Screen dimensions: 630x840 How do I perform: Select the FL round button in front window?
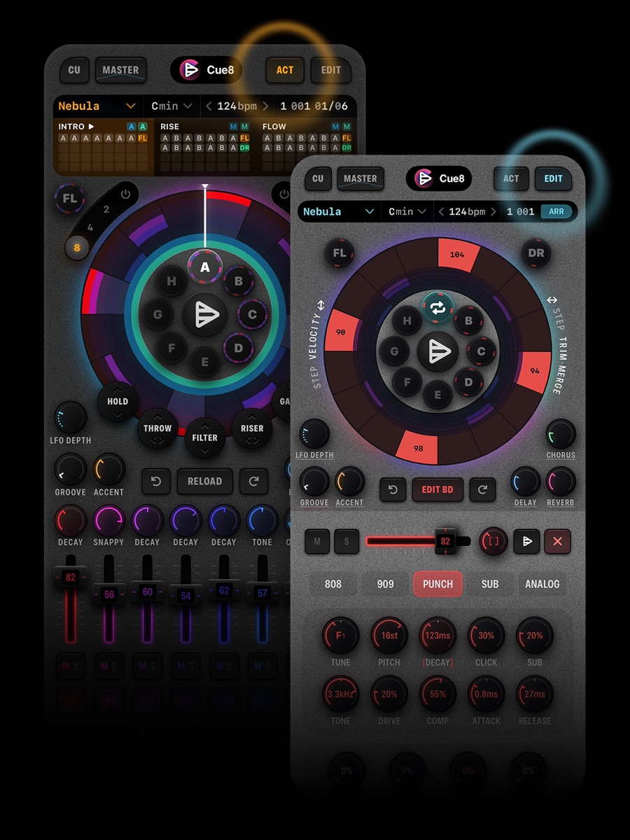point(339,253)
